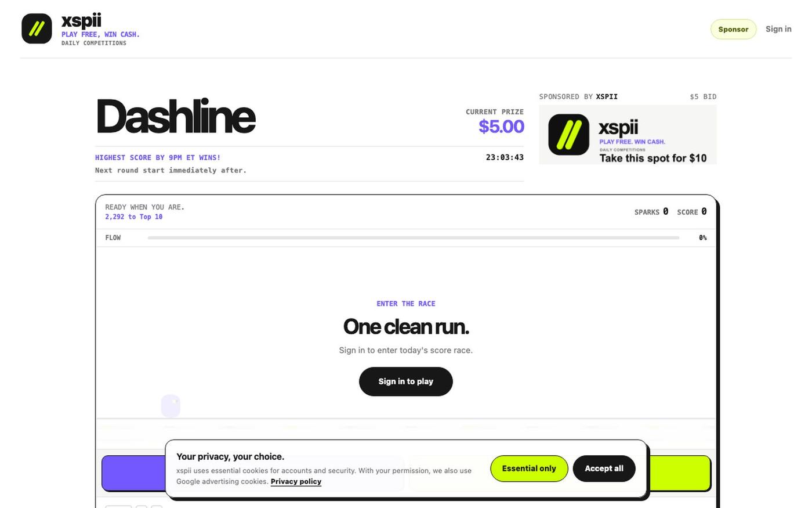Screen dimensions: 812x508
Task: Click the $5.00 current prize amount
Action: (501, 126)
